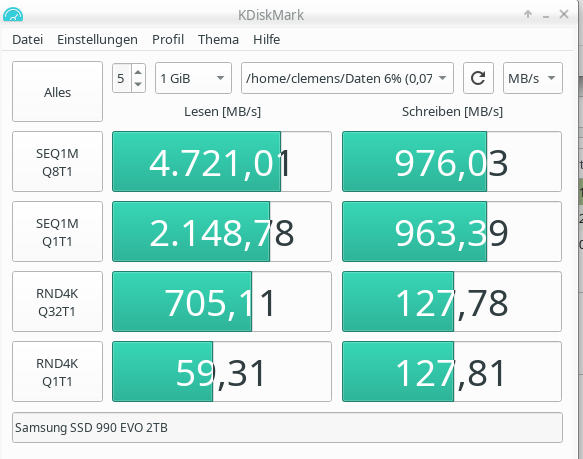
Task: Click the 59,31 read result bar
Action: point(222,372)
